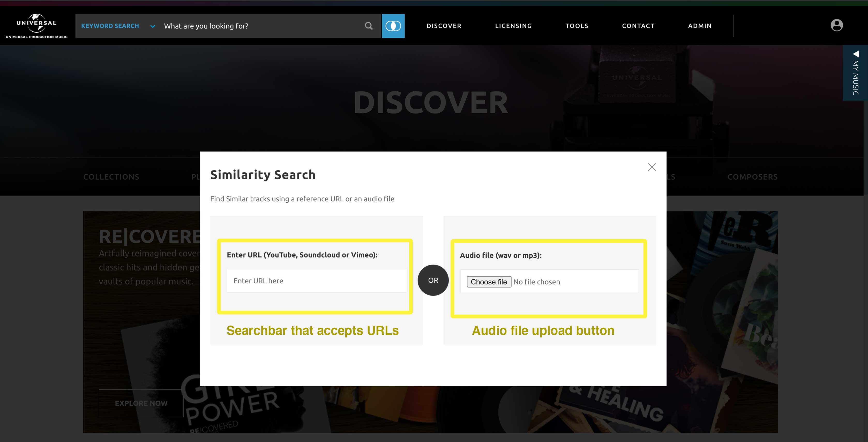Image resolution: width=868 pixels, height=442 pixels.
Task: Go to the Contact page
Action: pyautogui.click(x=638, y=26)
